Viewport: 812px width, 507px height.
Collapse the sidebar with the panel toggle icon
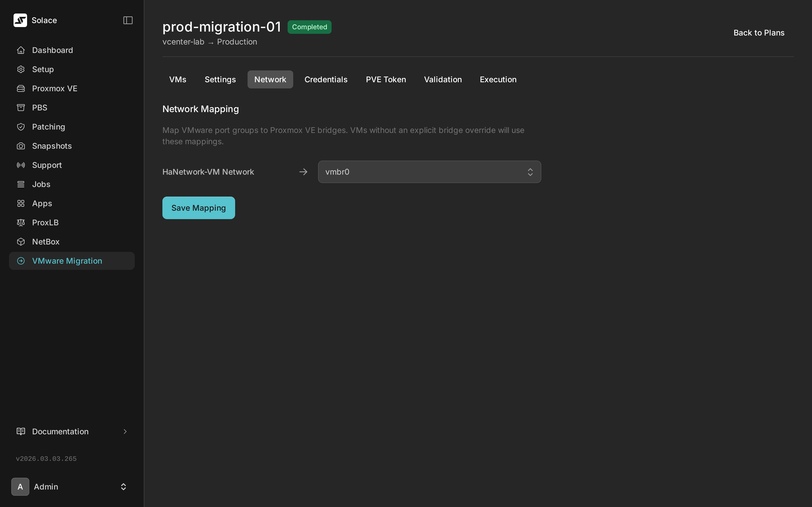(x=128, y=20)
